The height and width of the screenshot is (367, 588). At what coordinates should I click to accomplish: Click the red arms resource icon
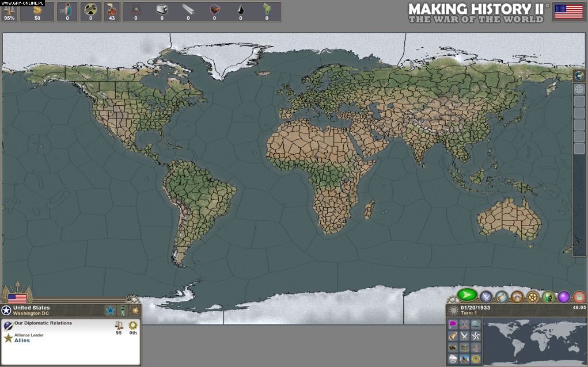[x=136, y=9]
